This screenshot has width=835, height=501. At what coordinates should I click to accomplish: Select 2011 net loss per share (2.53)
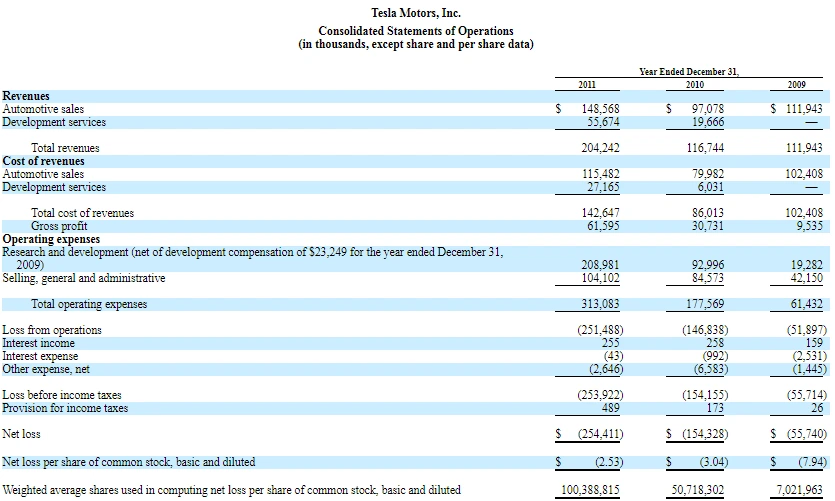click(x=609, y=462)
